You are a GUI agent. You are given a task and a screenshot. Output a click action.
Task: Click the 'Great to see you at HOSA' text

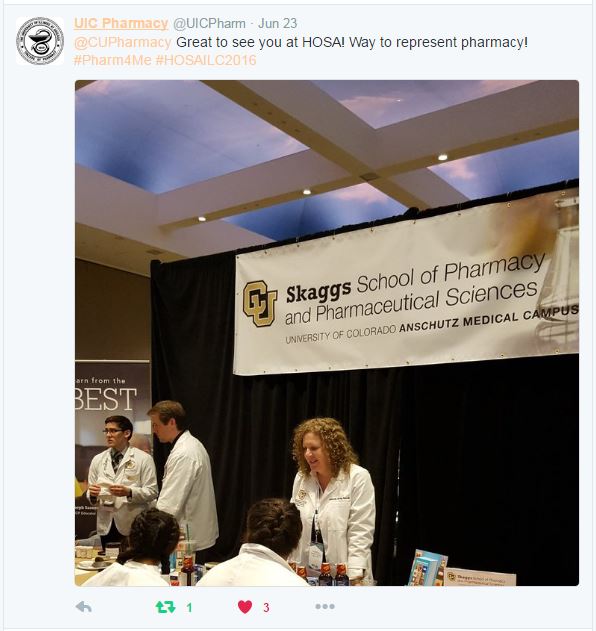point(260,42)
